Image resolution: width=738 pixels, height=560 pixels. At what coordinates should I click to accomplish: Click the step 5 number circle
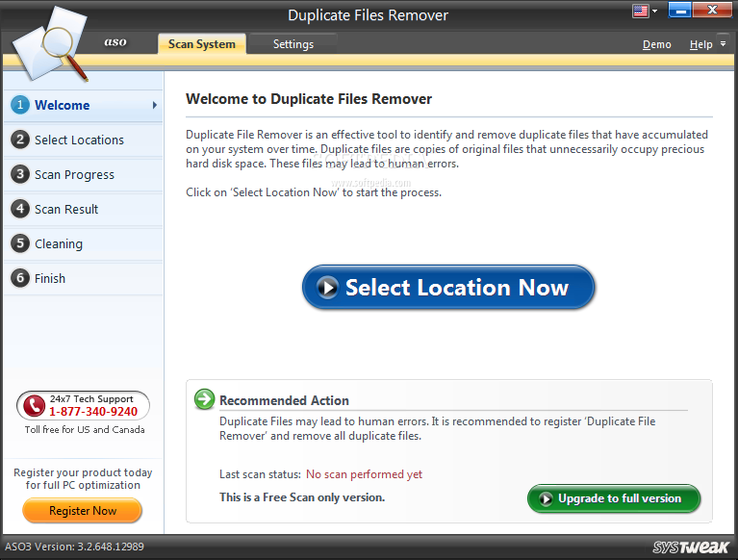pyautogui.click(x=20, y=243)
